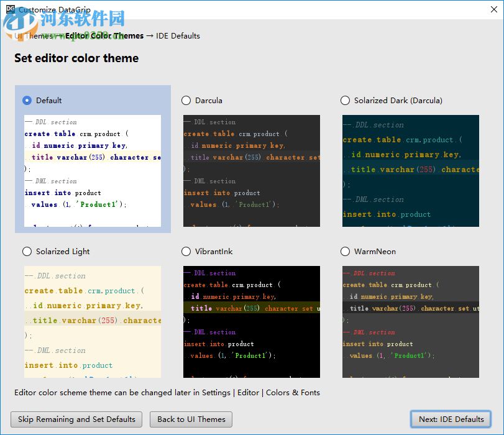Click the Darcula theme code preview
This screenshot has width=504, height=435.
(252, 171)
